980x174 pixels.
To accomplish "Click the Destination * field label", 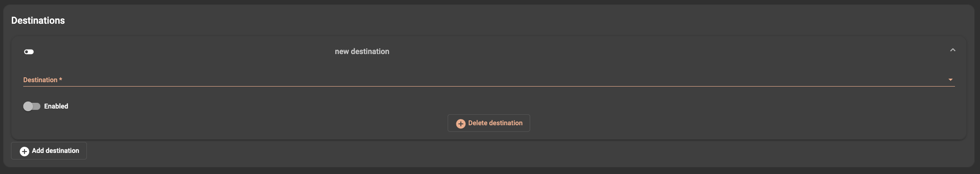I will (x=43, y=80).
